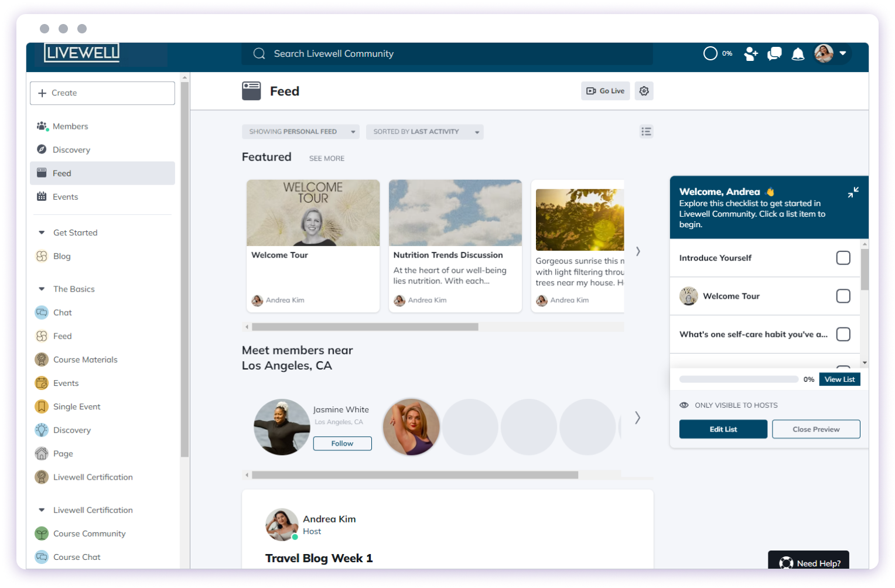Click the Feed page header icon

[251, 91]
